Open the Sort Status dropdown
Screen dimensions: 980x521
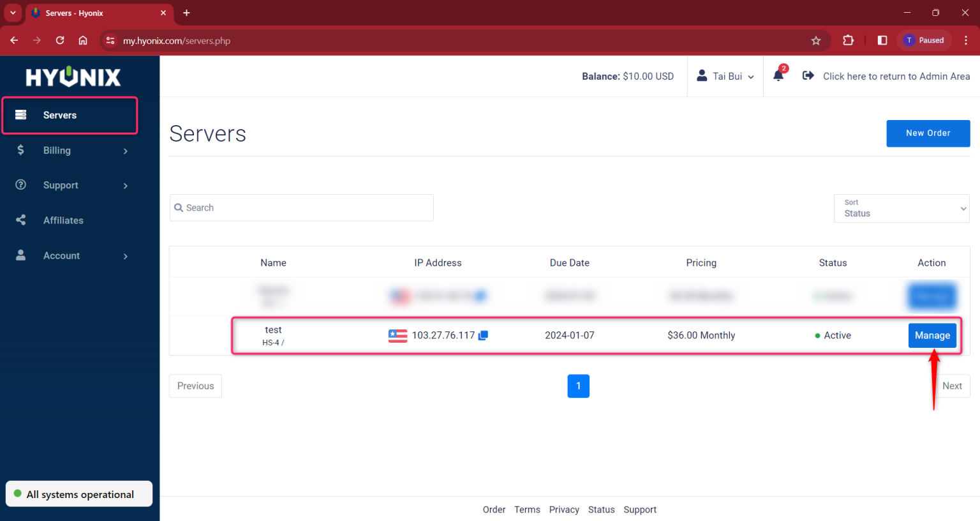[901, 209]
